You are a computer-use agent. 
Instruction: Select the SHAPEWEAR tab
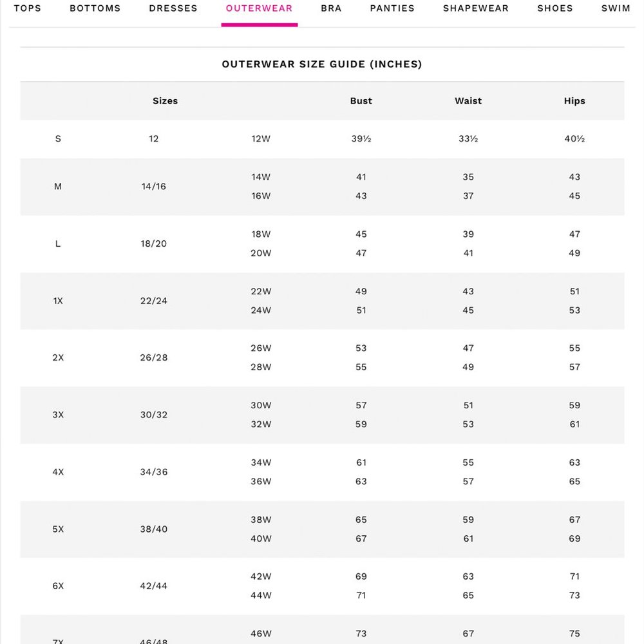(476, 8)
